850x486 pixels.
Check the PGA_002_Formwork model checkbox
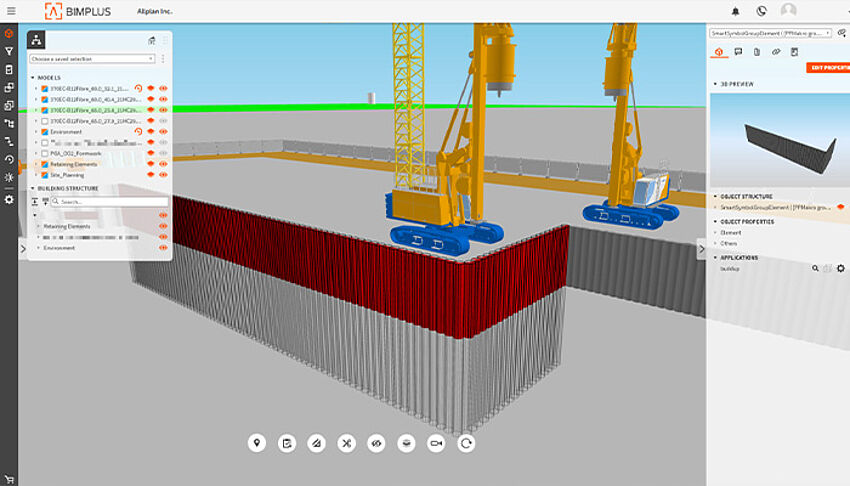[x=44, y=153]
